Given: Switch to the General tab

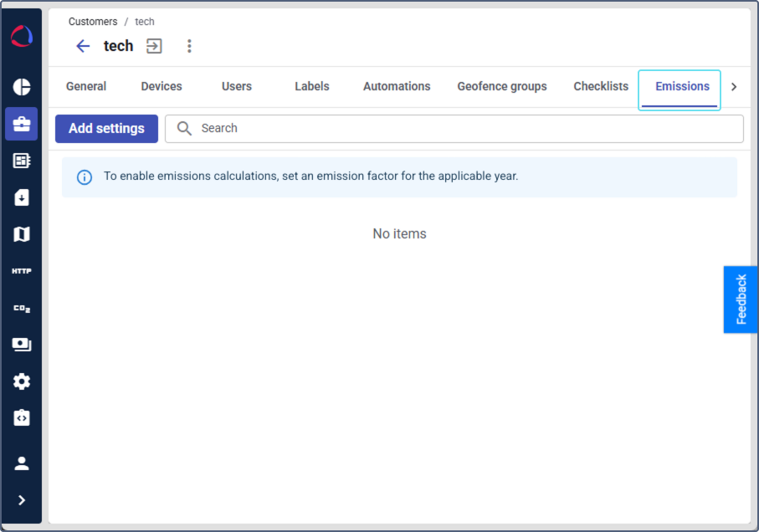Looking at the screenshot, I should (86, 86).
